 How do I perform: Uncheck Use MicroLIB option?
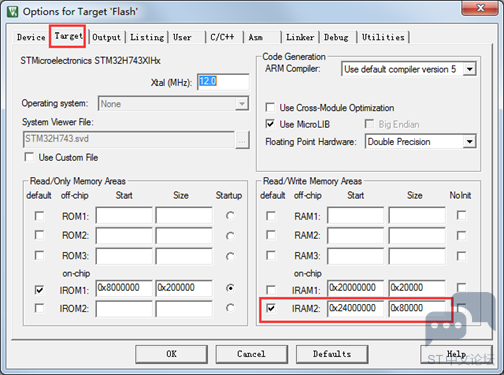click(x=270, y=124)
